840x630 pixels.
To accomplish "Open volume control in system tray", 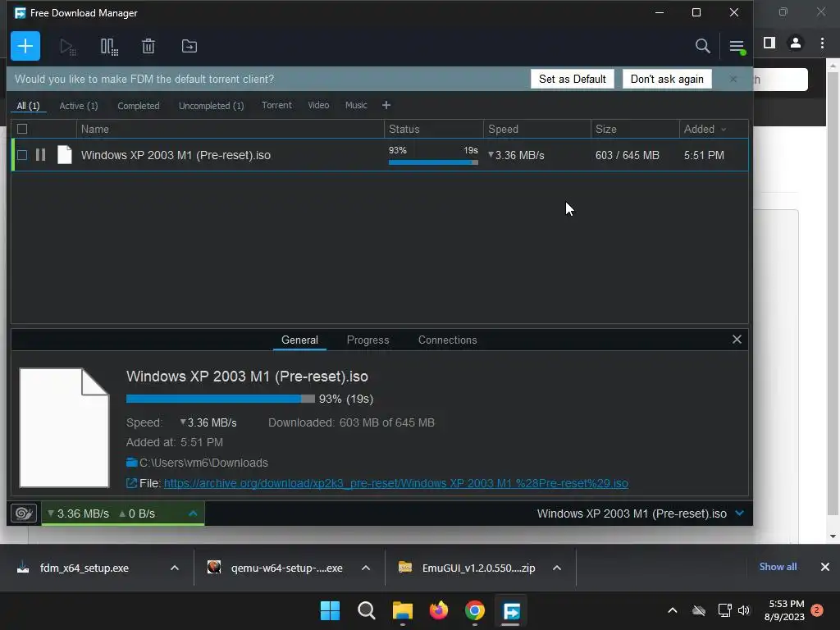I will coord(743,610).
